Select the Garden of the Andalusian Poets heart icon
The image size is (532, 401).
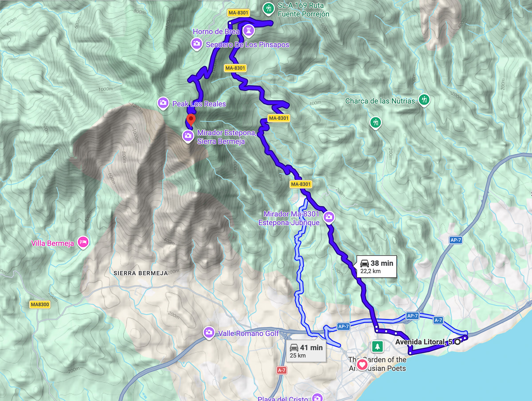(x=362, y=365)
